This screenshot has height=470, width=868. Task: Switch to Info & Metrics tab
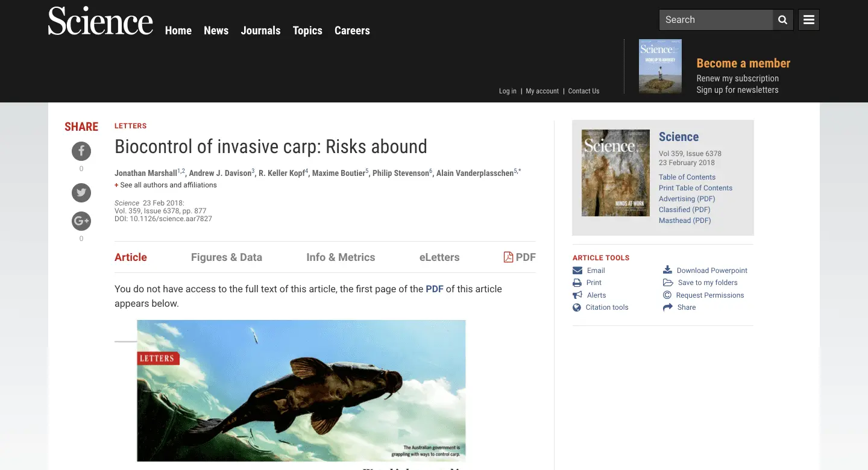(341, 257)
